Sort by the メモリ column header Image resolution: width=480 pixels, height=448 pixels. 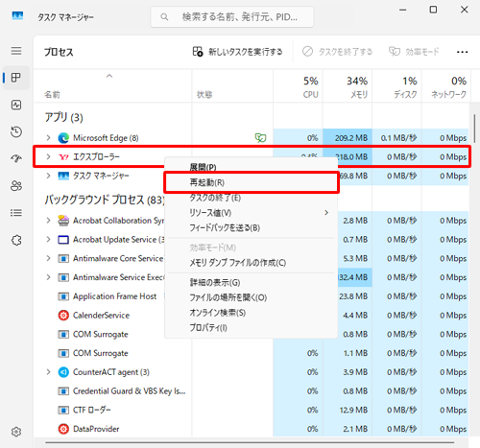348,86
